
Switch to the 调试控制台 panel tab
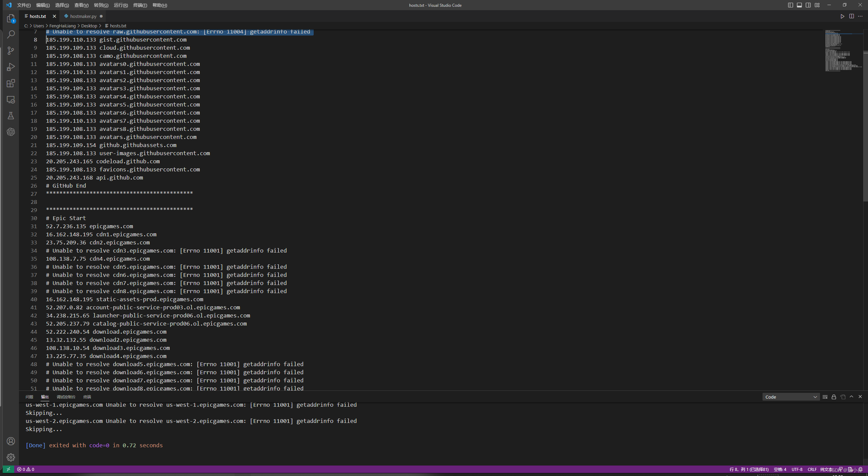pyautogui.click(x=66, y=397)
